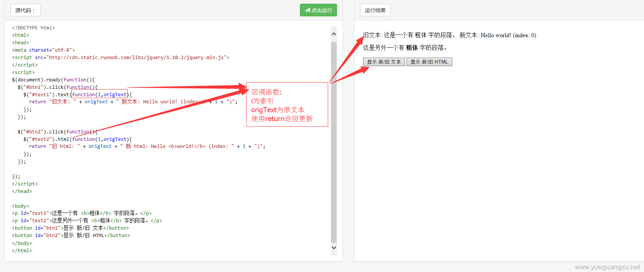Click the $("#btn2").click line in code
This screenshot has width=644, height=272.
tap(58, 132)
